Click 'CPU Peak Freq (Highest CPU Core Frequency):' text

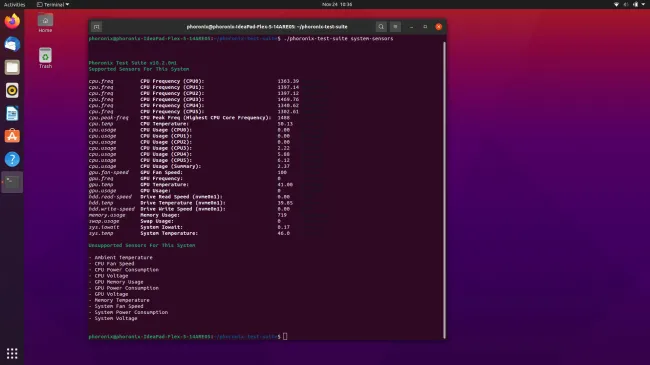206,118
